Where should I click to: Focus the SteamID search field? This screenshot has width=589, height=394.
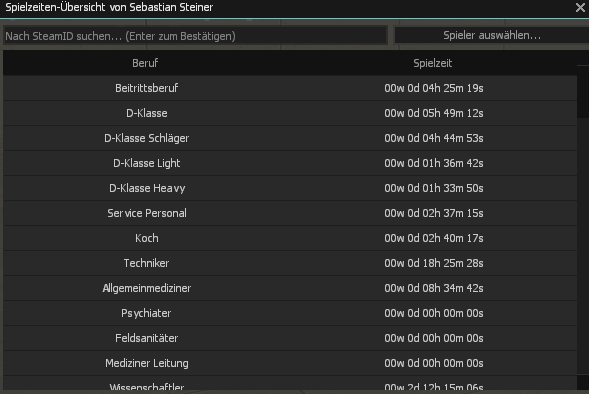[195, 36]
